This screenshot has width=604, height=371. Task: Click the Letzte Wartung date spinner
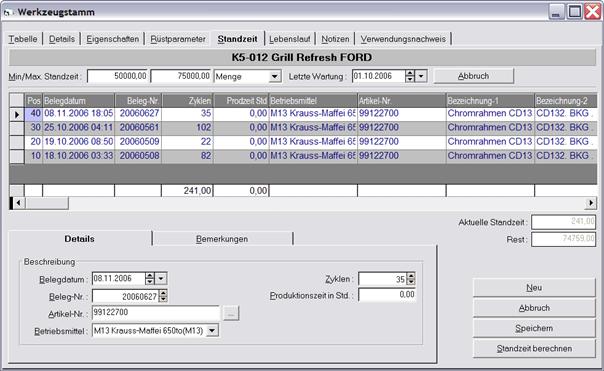pos(410,76)
